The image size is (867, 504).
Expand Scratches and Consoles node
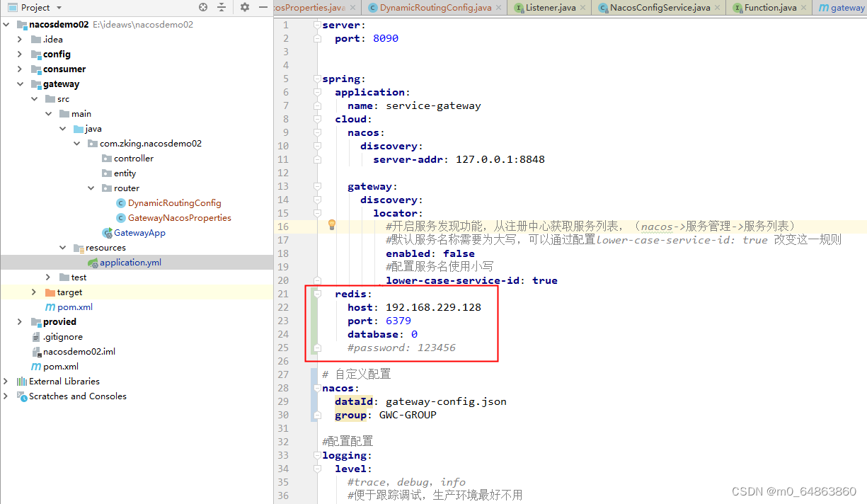point(6,396)
